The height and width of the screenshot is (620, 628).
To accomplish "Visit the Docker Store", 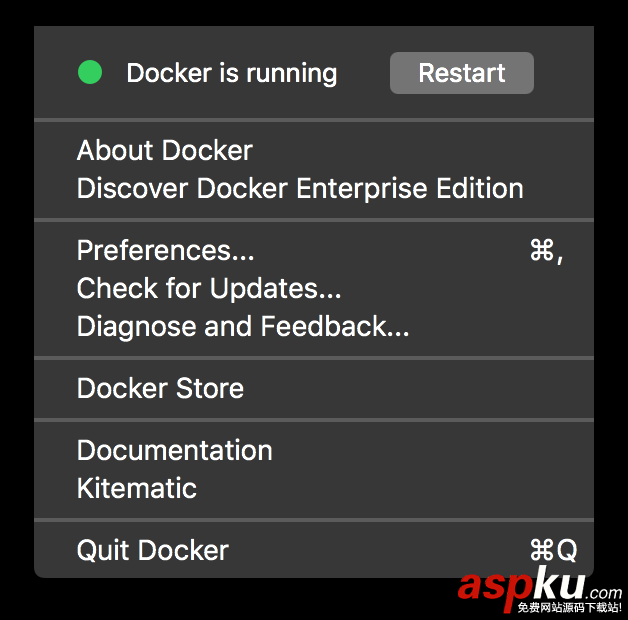I will pos(160,389).
